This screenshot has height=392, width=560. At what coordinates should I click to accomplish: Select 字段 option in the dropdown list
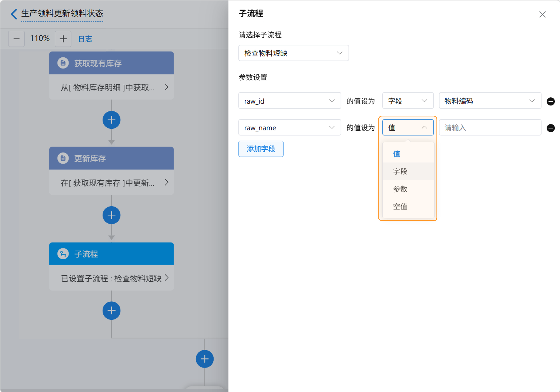coord(400,171)
